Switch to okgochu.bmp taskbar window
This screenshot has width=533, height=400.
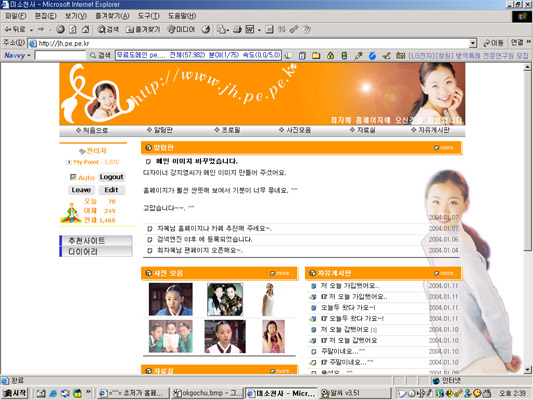(x=208, y=393)
